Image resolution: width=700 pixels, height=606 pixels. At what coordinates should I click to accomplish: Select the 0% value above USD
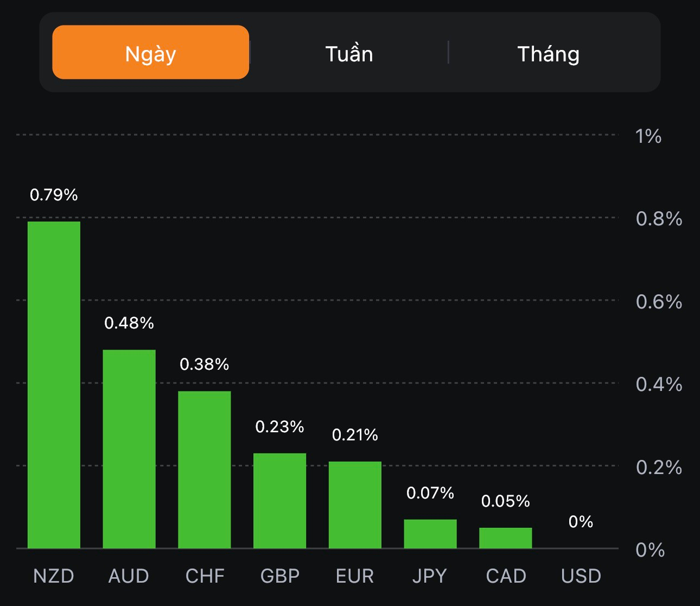point(581,522)
